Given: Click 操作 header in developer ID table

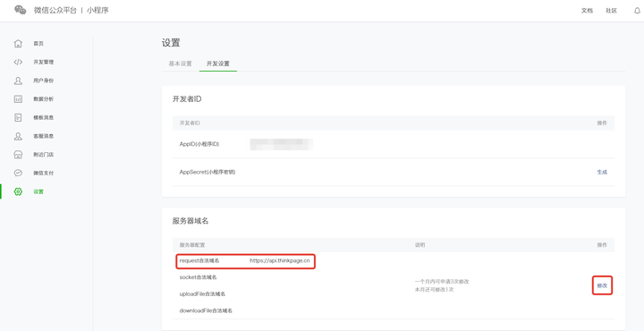Looking at the screenshot, I should (x=602, y=123).
